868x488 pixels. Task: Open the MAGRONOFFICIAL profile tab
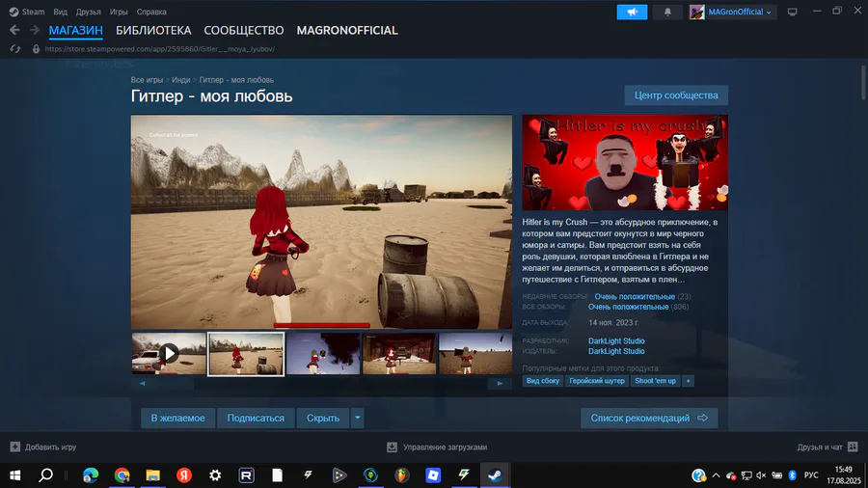(347, 31)
